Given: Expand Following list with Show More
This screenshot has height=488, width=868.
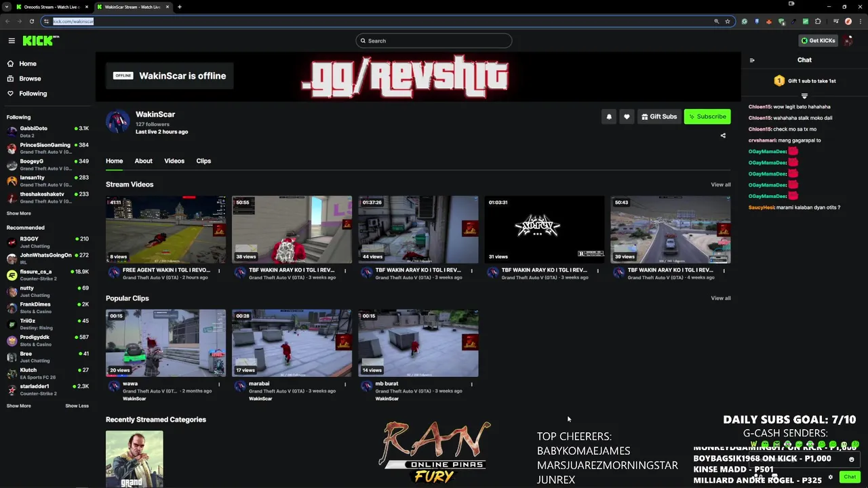Looking at the screenshot, I should click(x=19, y=213).
